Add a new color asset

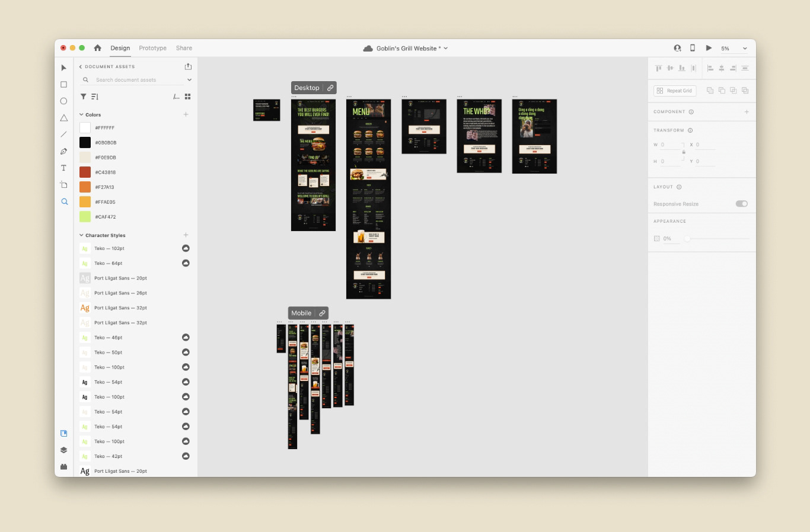[186, 114]
